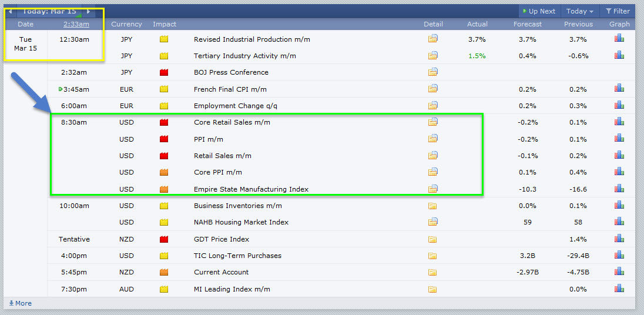Open detail folder for Employment Change q/q
The width and height of the screenshot is (644, 315).
pyautogui.click(x=433, y=106)
